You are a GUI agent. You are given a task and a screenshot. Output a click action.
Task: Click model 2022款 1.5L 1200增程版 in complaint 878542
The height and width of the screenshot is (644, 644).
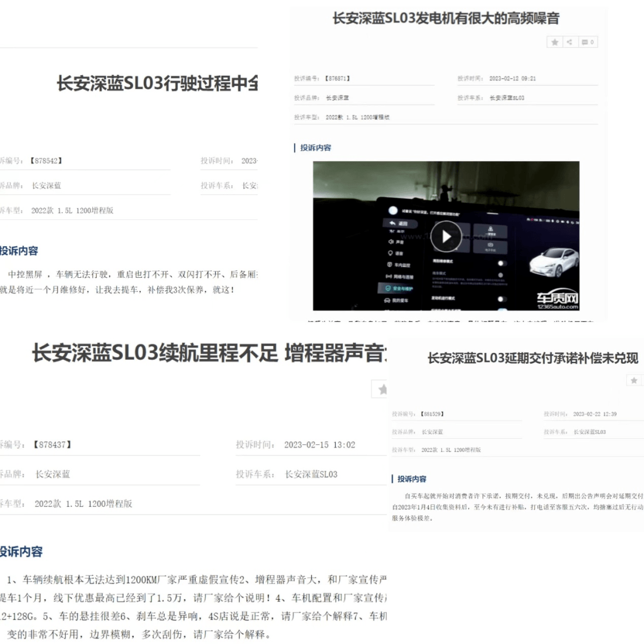tap(72, 210)
